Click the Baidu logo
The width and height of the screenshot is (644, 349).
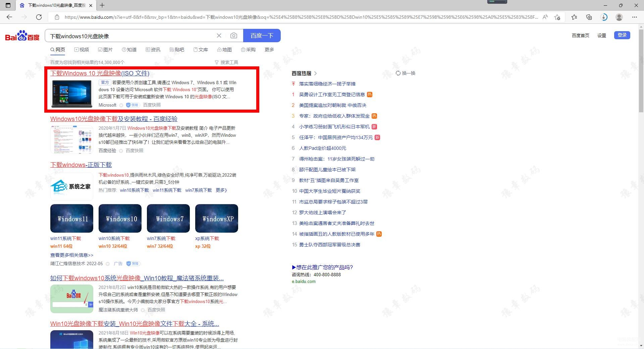click(22, 36)
